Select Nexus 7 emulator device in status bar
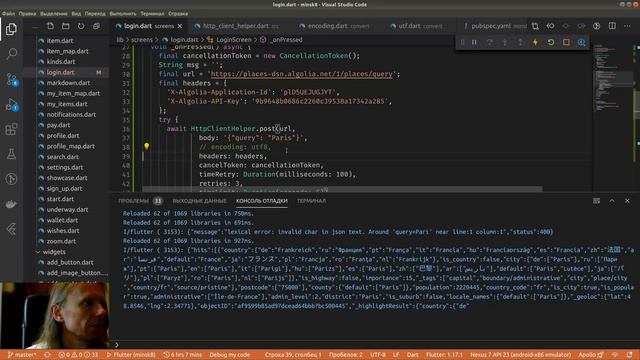Screen dimensions: 640x360 point(520,355)
